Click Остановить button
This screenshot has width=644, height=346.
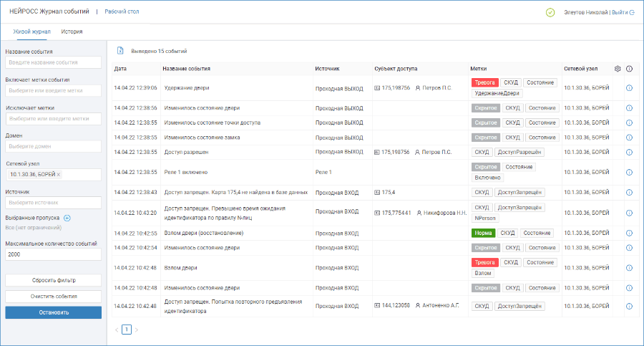54,312
